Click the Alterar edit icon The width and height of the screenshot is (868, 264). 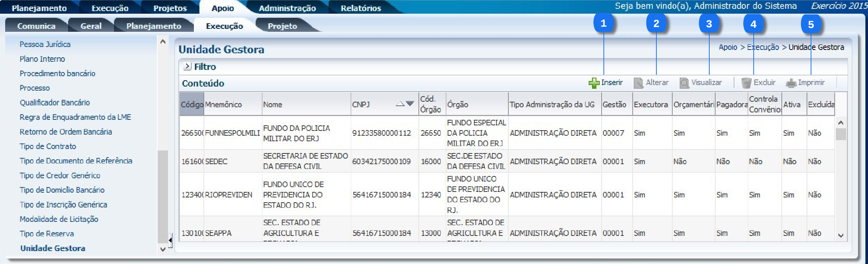click(638, 83)
